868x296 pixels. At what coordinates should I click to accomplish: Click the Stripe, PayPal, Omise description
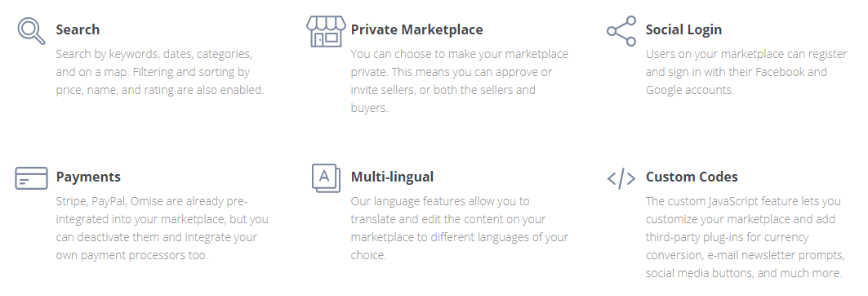(162, 228)
